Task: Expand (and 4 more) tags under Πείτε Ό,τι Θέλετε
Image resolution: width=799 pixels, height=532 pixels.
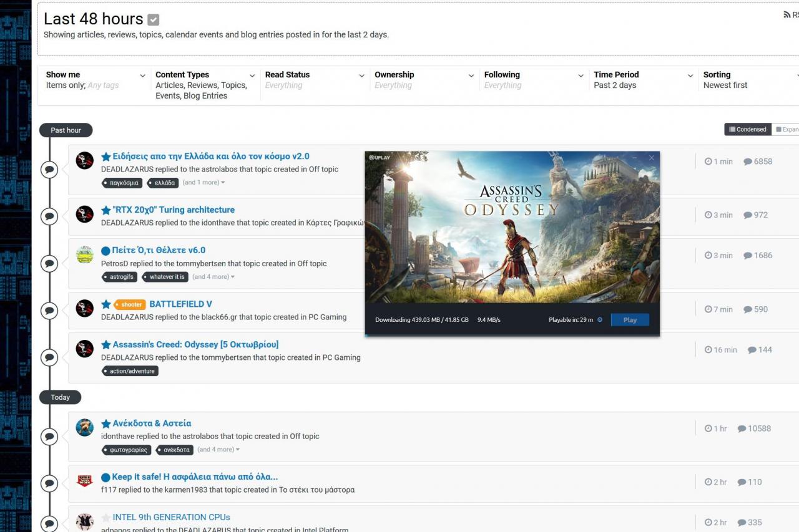Action: [213, 277]
